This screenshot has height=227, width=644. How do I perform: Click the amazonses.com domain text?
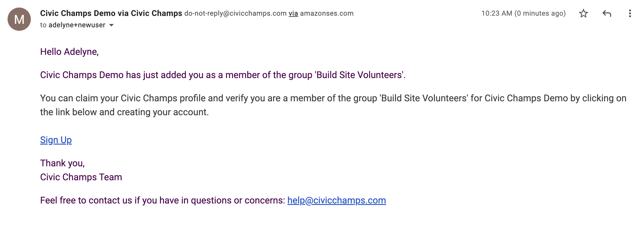327,13
